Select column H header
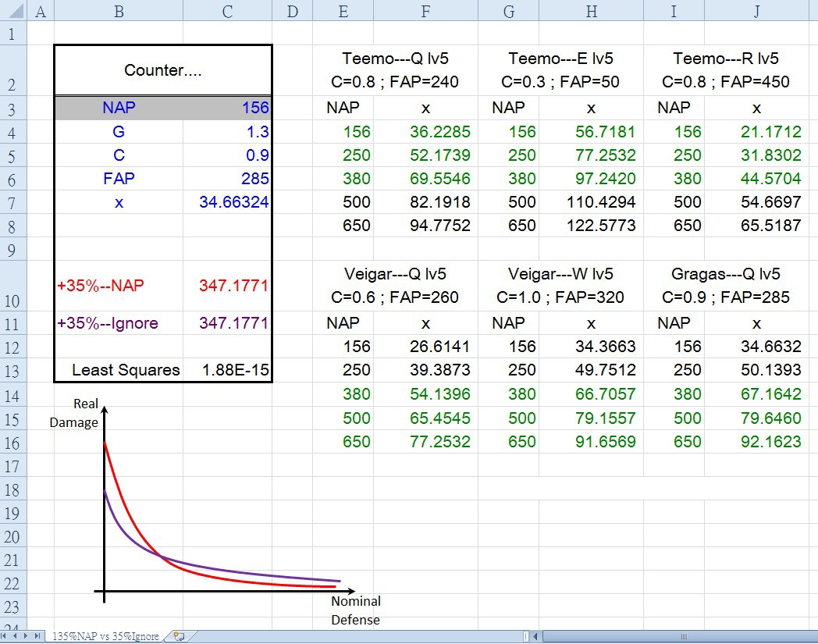Image resolution: width=818 pixels, height=644 pixels. click(x=591, y=11)
